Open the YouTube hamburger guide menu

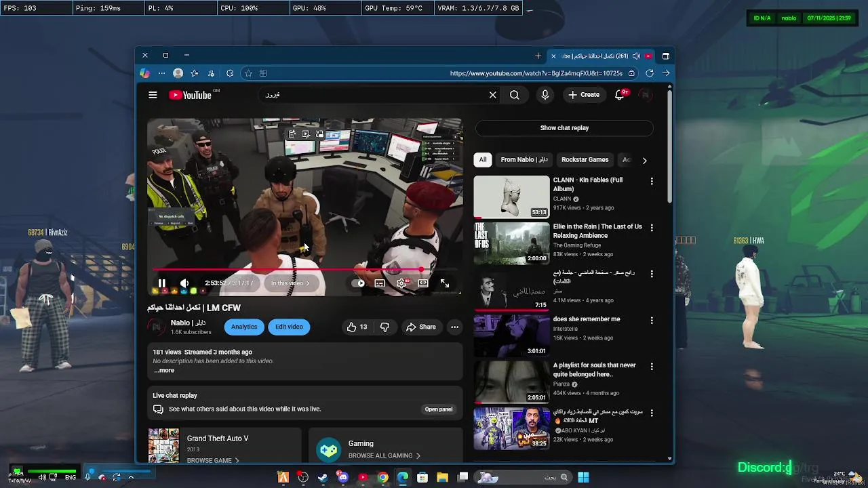[153, 95]
